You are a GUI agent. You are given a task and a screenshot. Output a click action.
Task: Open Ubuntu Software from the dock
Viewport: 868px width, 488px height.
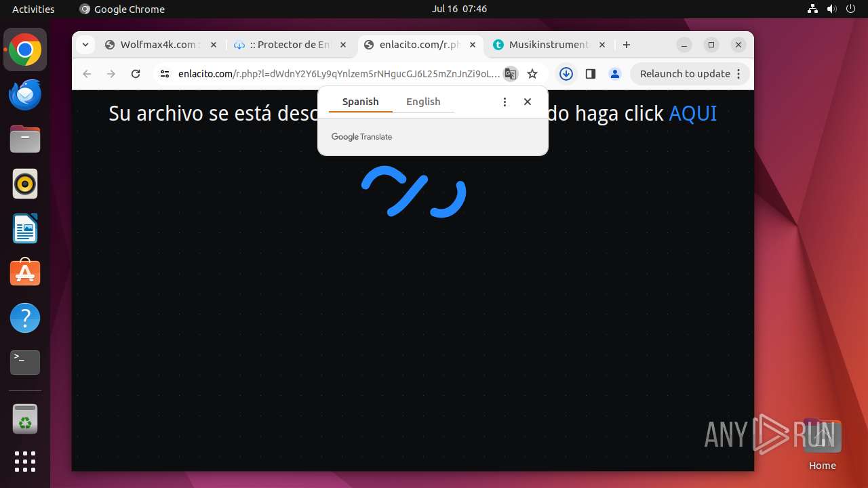click(x=25, y=273)
